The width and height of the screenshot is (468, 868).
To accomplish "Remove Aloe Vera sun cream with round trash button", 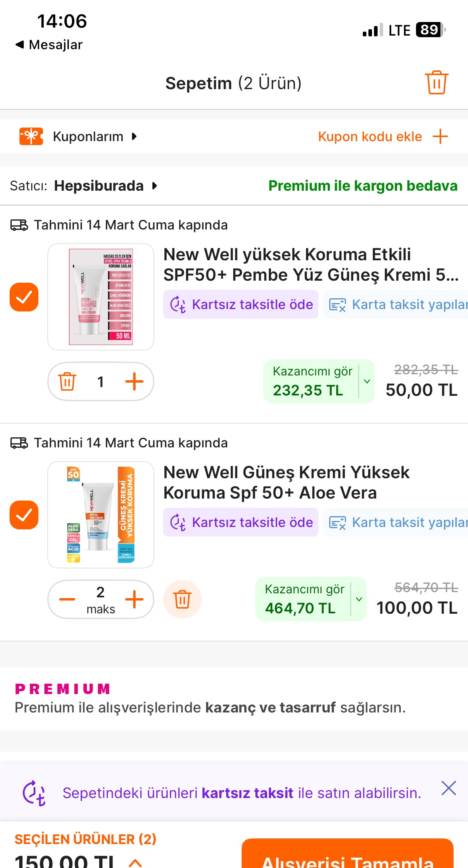I will pyautogui.click(x=182, y=599).
